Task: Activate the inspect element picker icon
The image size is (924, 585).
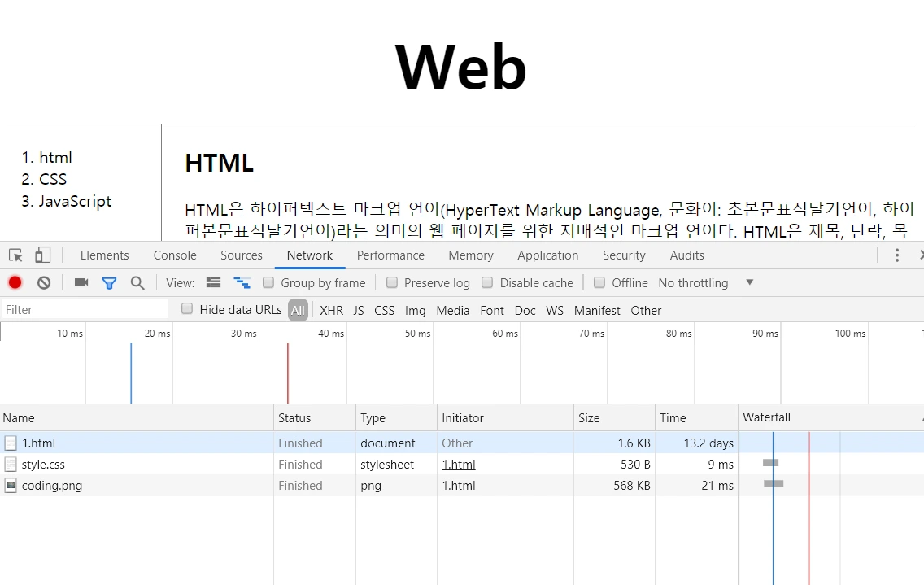Action: [16, 255]
